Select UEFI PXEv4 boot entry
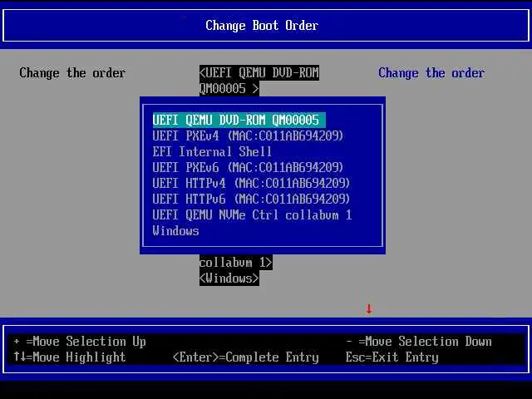The height and width of the screenshot is (399, 532). click(x=248, y=136)
